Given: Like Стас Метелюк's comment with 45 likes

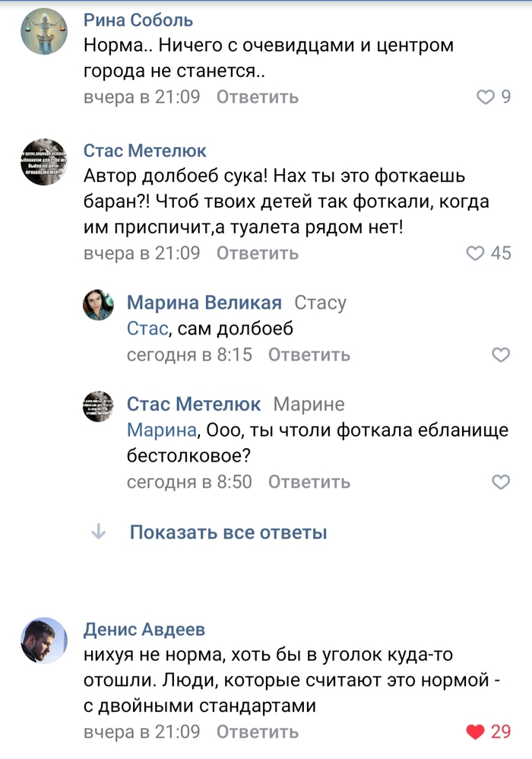Looking at the screenshot, I should click(x=475, y=253).
